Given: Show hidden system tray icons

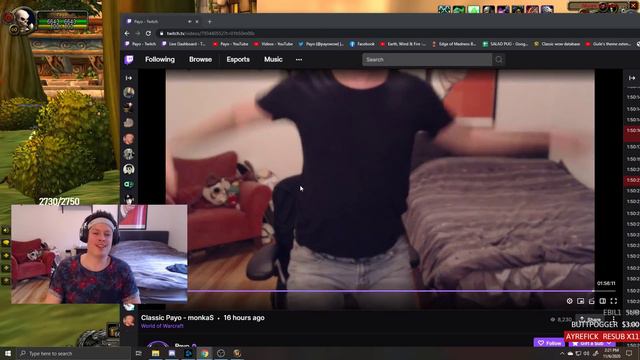Looking at the screenshot, I should click(x=562, y=353).
